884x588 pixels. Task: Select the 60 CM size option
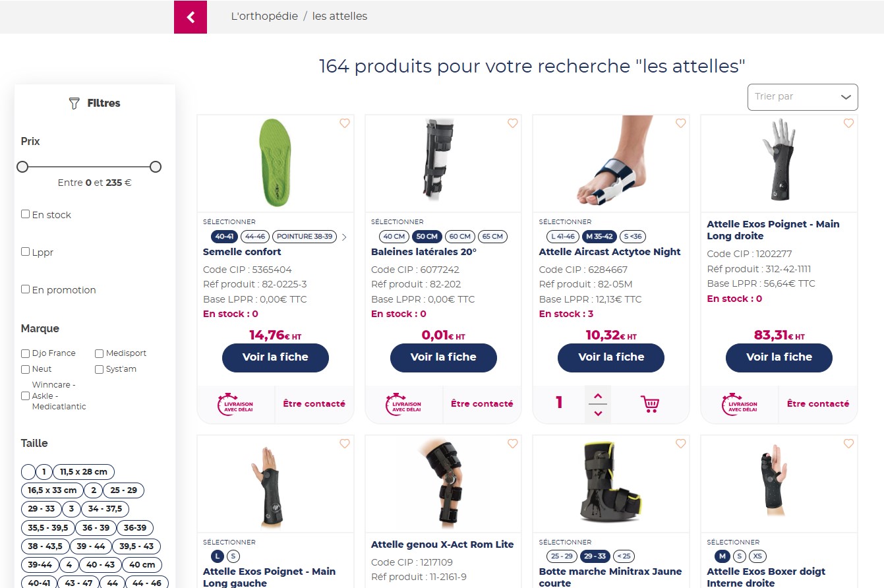[x=459, y=237]
